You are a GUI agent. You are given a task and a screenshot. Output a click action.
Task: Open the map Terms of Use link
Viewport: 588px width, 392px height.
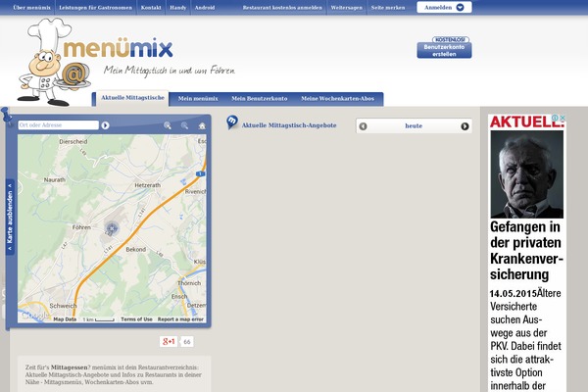pyautogui.click(x=136, y=319)
